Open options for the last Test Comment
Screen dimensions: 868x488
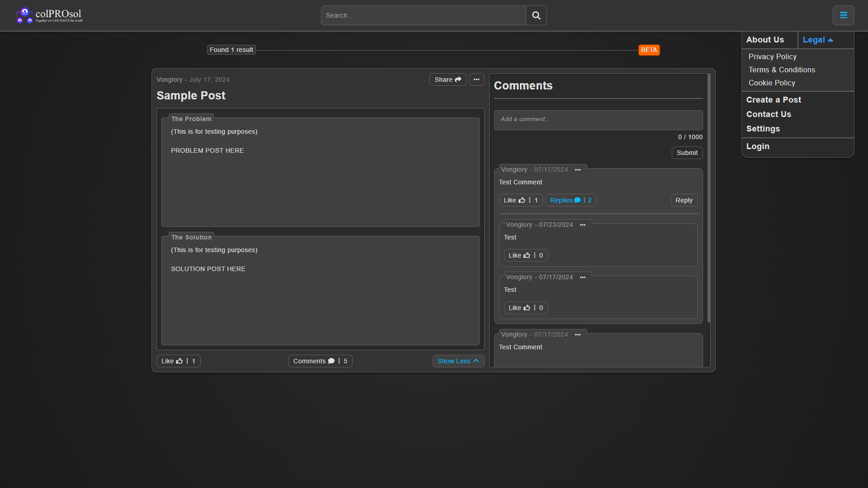pyautogui.click(x=578, y=335)
